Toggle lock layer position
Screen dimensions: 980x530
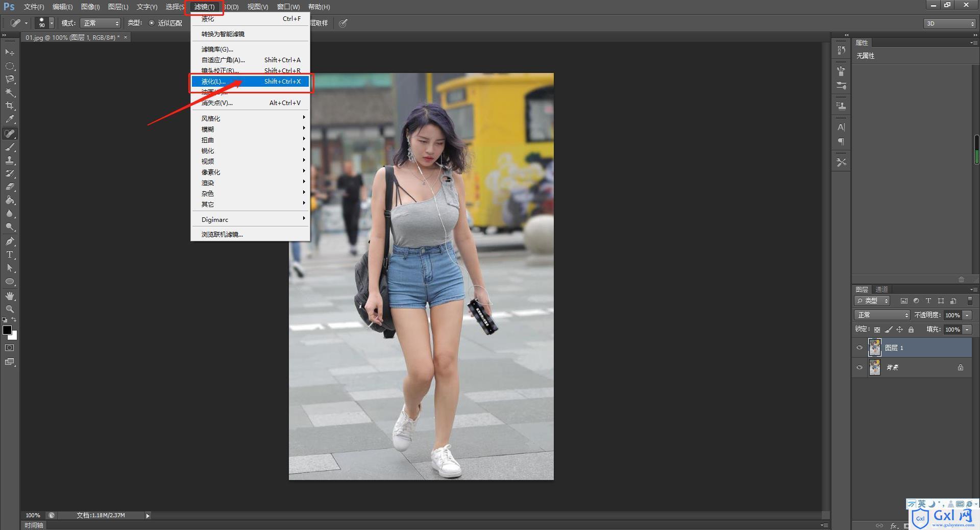(900, 330)
